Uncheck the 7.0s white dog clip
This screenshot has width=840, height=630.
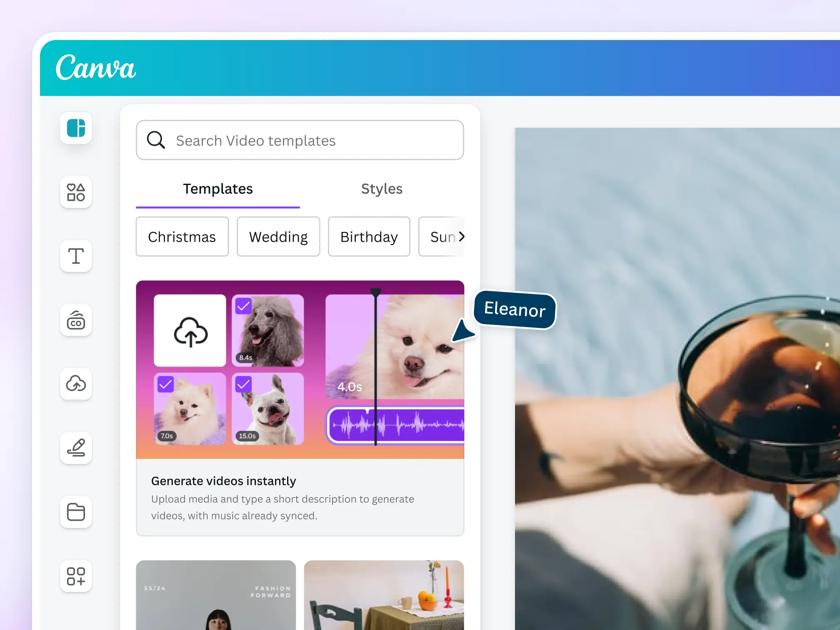(165, 384)
